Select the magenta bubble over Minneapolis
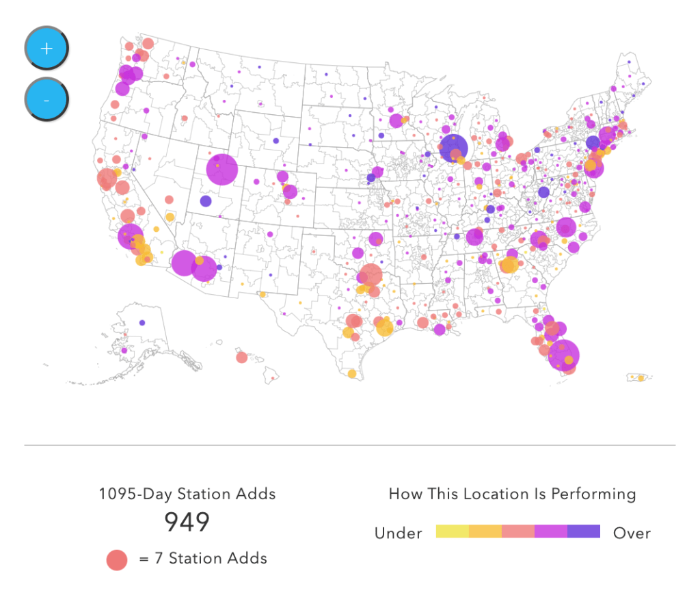 (x=396, y=121)
